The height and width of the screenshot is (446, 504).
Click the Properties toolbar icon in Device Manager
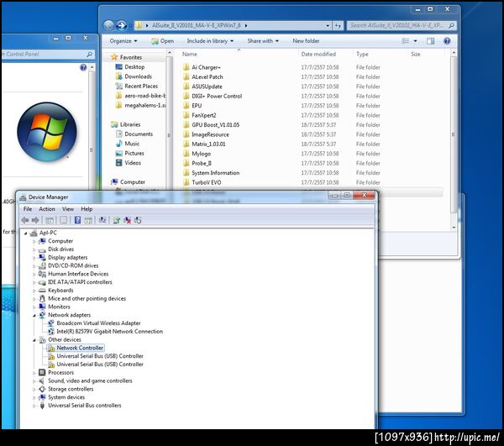(x=64, y=220)
